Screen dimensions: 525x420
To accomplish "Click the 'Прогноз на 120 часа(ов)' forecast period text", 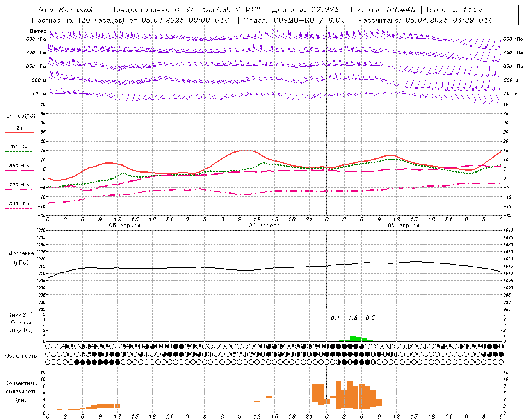I will click(x=79, y=20).
